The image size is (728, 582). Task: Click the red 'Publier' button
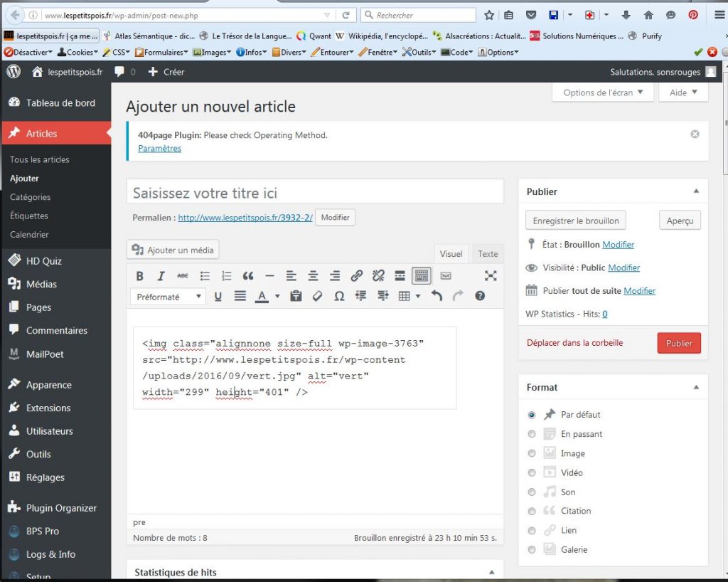pos(678,343)
